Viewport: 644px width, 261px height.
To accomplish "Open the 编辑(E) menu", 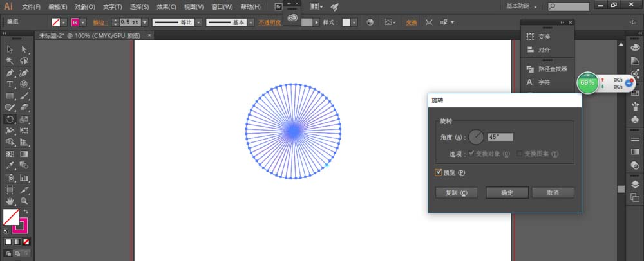I will pyautogui.click(x=57, y=7).
